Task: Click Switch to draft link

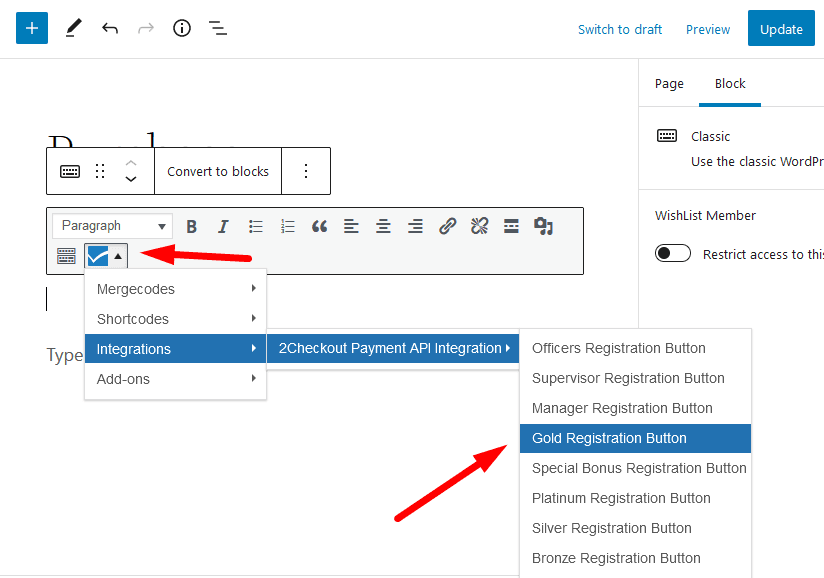Action: [620, 29]
